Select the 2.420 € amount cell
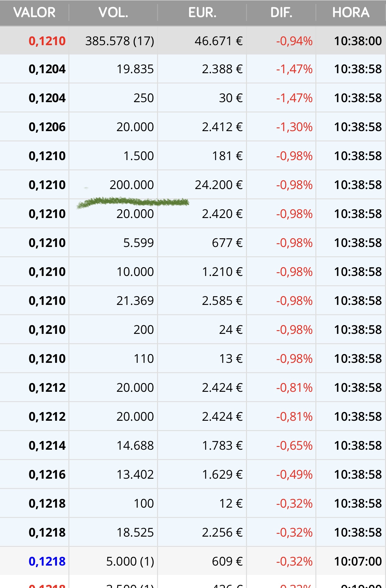This screenshot has width=386, height=588. [x=222, y=214]
